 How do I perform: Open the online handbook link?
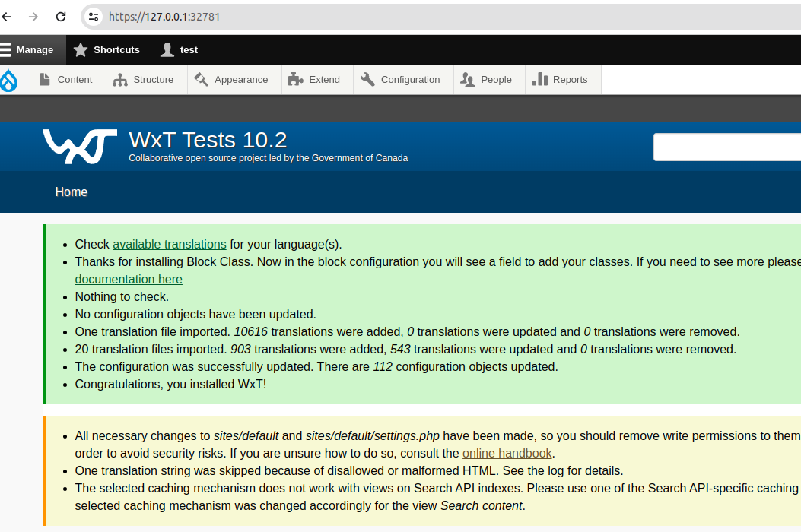[x=507, y=454]
